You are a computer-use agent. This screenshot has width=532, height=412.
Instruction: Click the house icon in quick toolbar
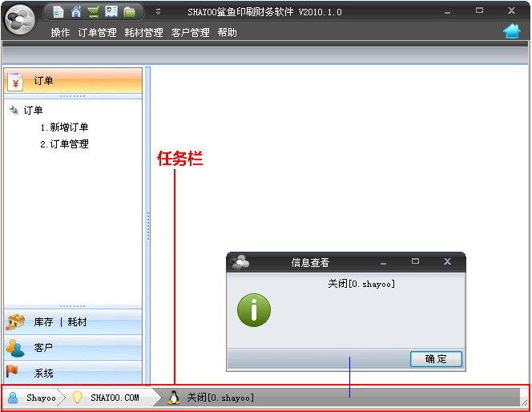tap(76, 12)
